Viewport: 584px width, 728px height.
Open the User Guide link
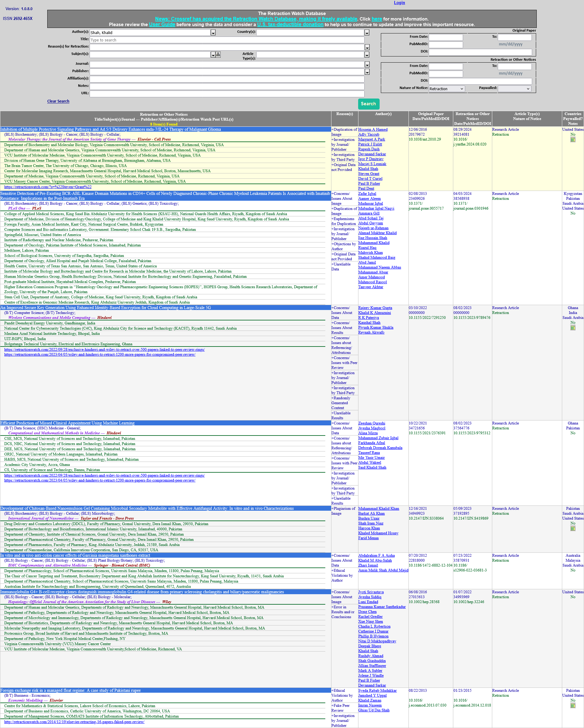(162, 25)
